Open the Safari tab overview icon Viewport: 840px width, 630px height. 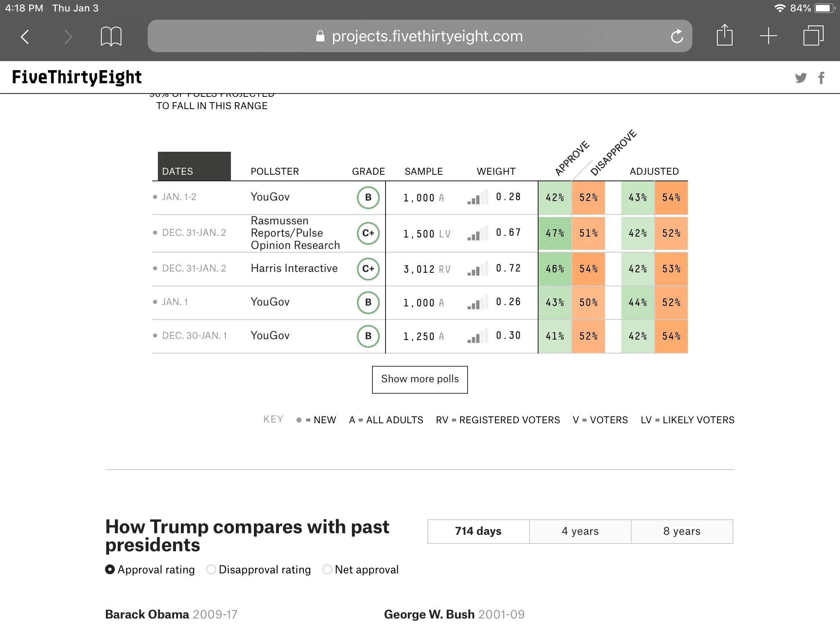813,36
